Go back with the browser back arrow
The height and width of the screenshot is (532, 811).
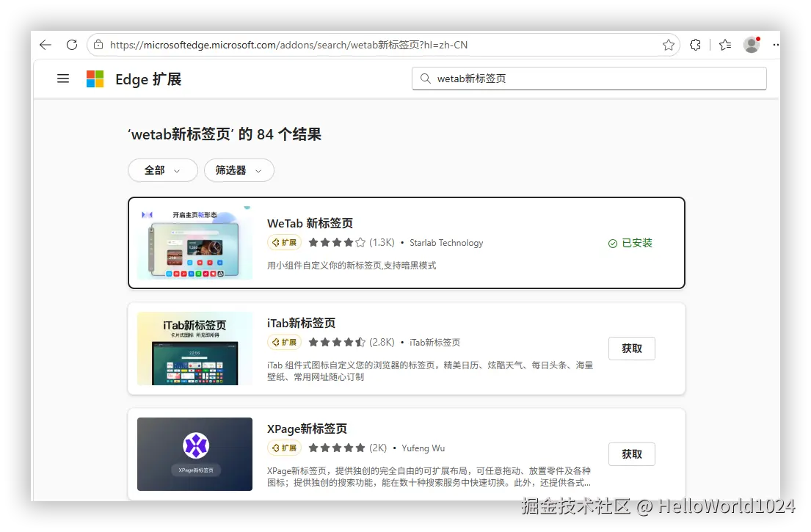tap(46, 45)
